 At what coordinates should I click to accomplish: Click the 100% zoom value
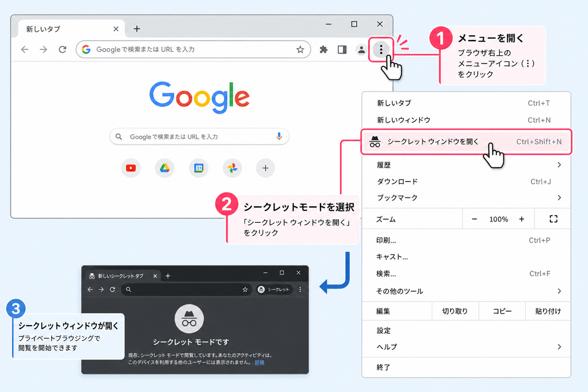[x=499, y=219]
